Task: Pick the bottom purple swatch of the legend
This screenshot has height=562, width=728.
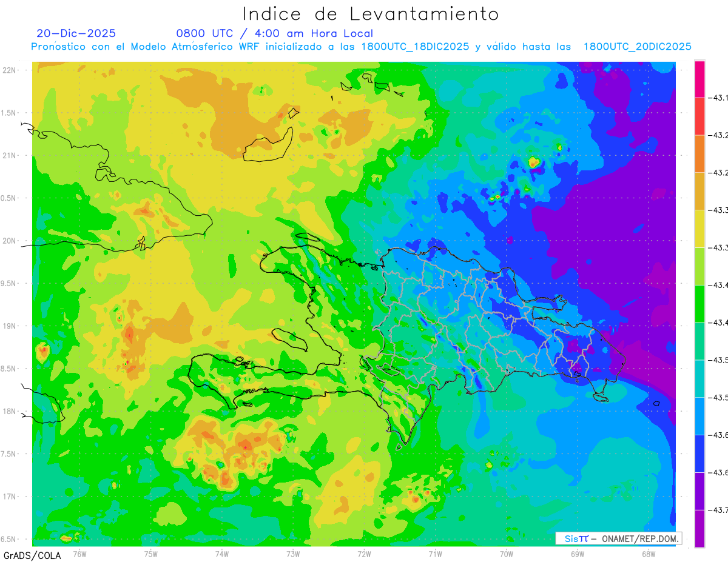Action: click(699, 529)
